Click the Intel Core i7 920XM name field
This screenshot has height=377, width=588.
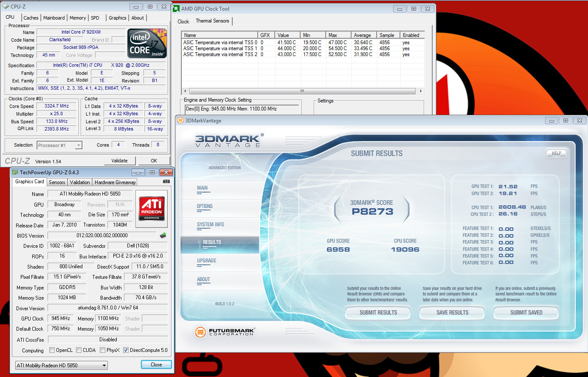[81, 32]
